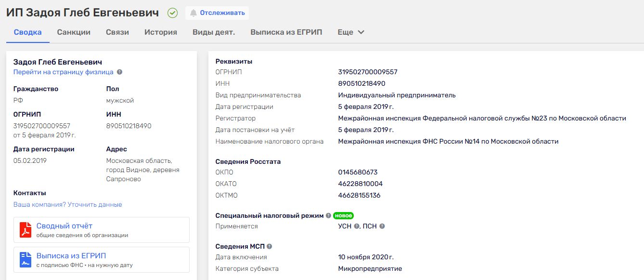Click the blue document icon for Выписка из ЕГРИП
The width and height of the screenshot is (644, 280).
pyautogui.click(x=25, y=260)
